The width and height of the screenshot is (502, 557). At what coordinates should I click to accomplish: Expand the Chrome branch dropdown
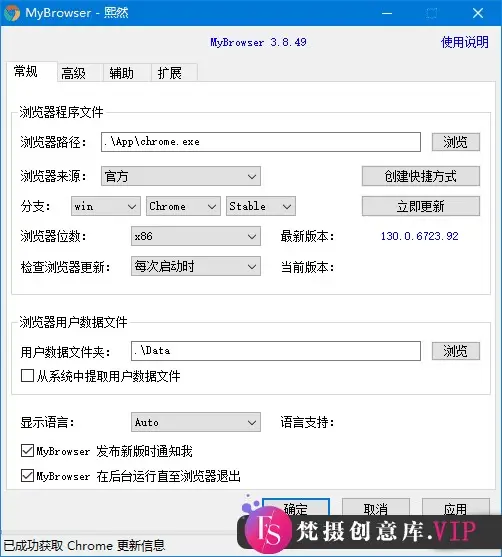pyautogui.click(x=183, y=206)
